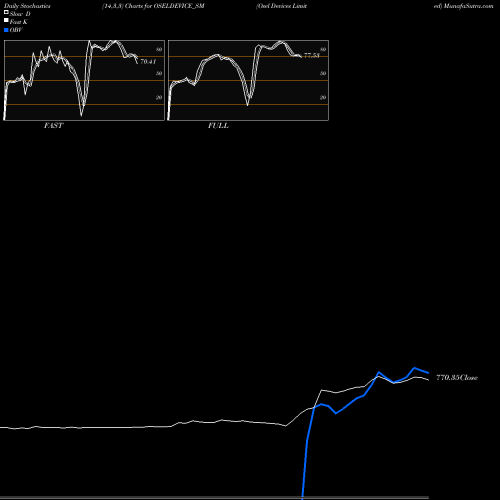Click the 77.53 value in the FULL chart
The width and height of the screenshot is (500, 500).
[312, 56]
